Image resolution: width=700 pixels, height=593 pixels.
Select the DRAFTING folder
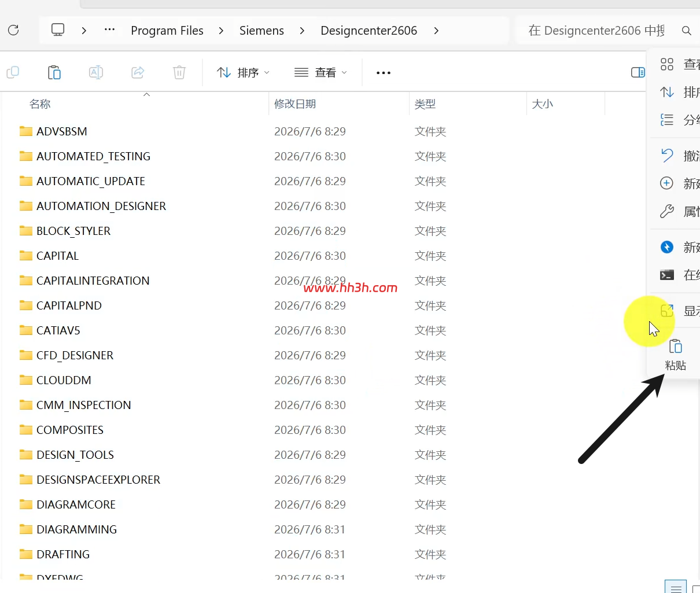(63, 554)
